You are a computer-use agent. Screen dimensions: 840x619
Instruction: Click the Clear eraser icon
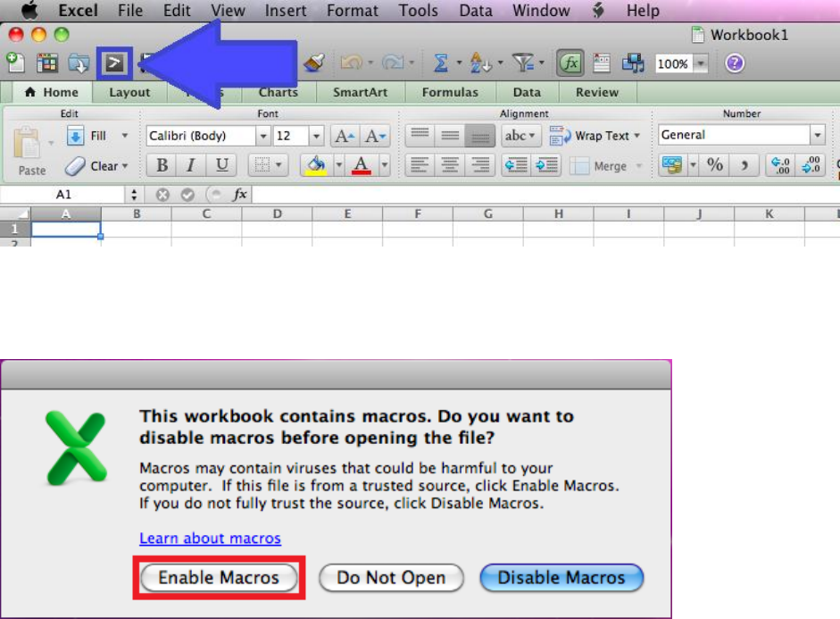pyautogui.click(x=75, y=166)
